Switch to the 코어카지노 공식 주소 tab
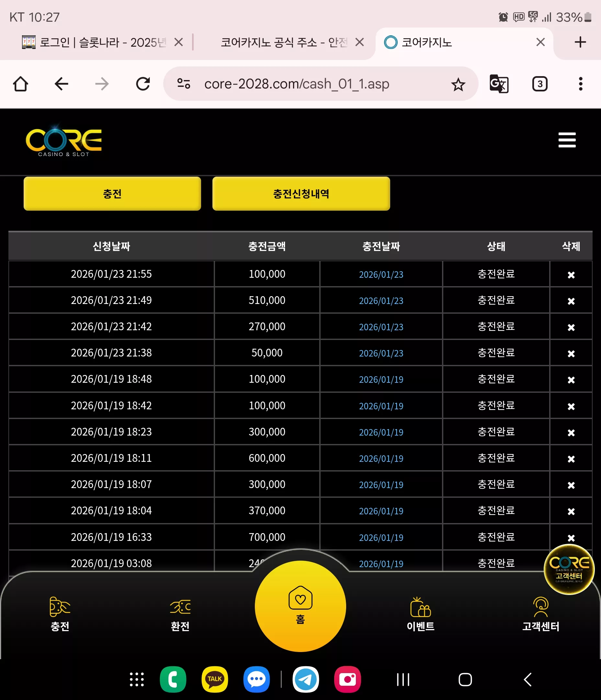This screenshot has height=700, width=601. [284, 42]
